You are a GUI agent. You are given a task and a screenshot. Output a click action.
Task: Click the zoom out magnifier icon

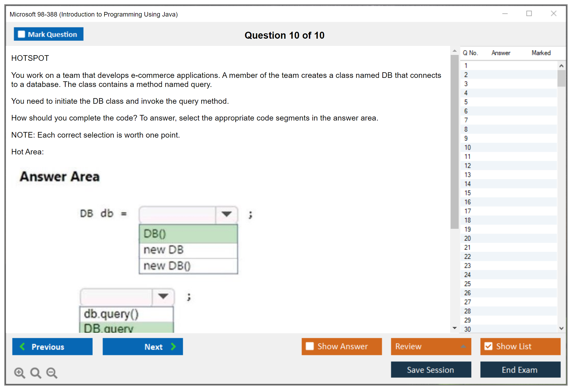click(x=52, y=373)
